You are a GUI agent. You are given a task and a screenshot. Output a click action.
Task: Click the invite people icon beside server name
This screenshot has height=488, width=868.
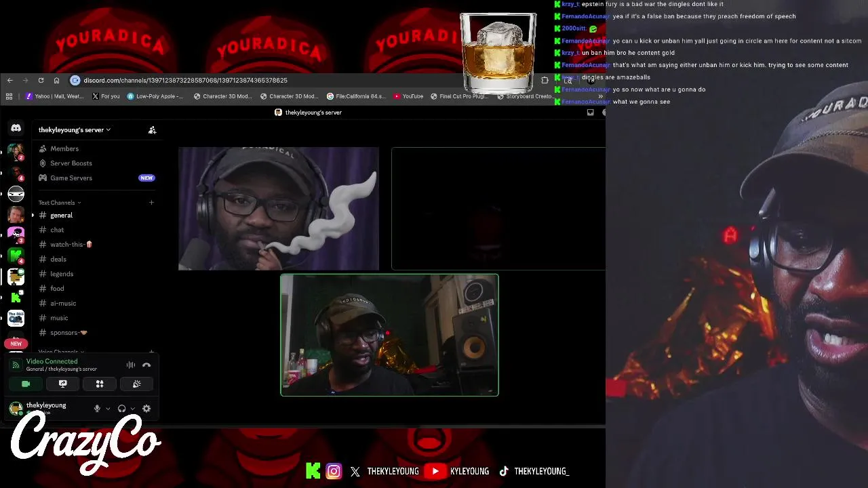point(152,130)
